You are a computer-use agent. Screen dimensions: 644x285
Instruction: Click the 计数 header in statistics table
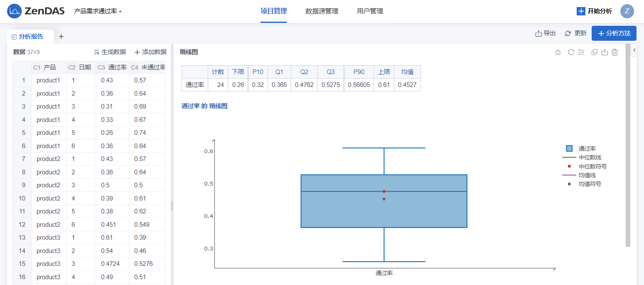pyautogui.click(x=218, y=72)
